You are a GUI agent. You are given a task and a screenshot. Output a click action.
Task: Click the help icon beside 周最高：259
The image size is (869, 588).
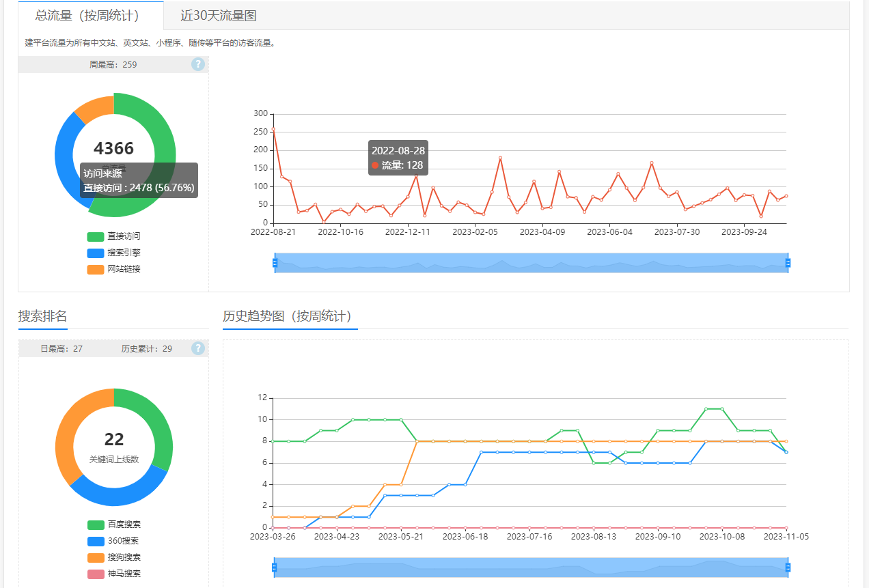click(198, 65)
